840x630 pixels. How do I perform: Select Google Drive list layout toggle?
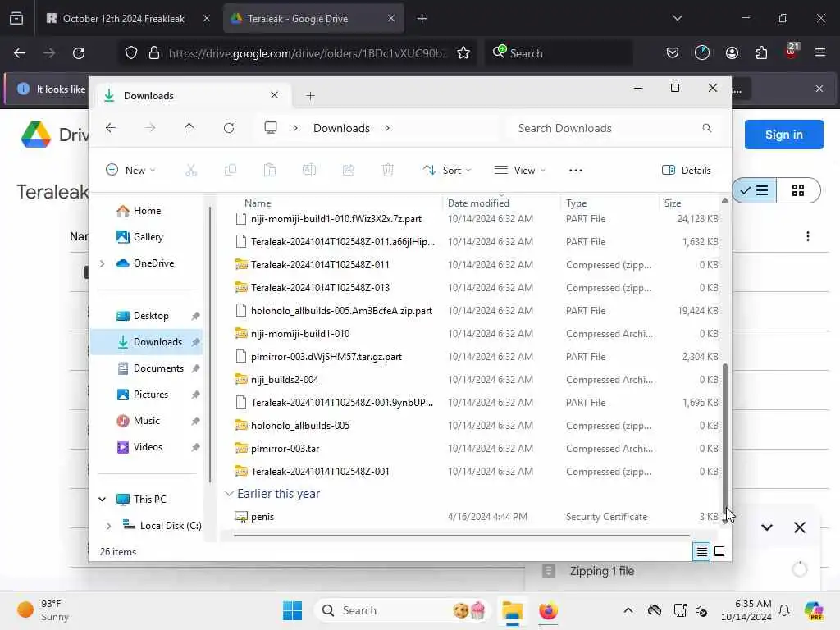[755, 190]
